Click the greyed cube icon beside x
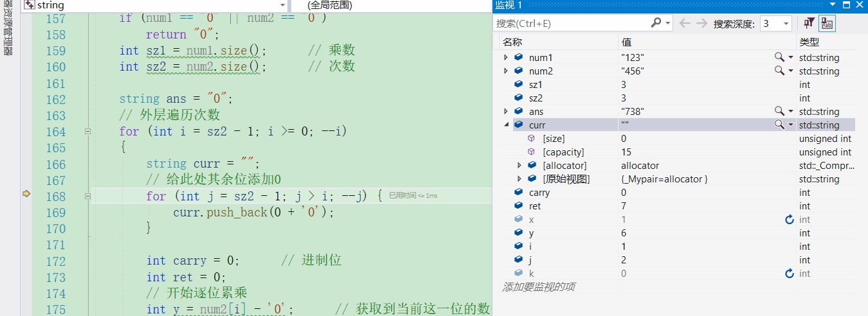This screenshot has width=868, height=316. pyautogui.click(x=518, y=220)
